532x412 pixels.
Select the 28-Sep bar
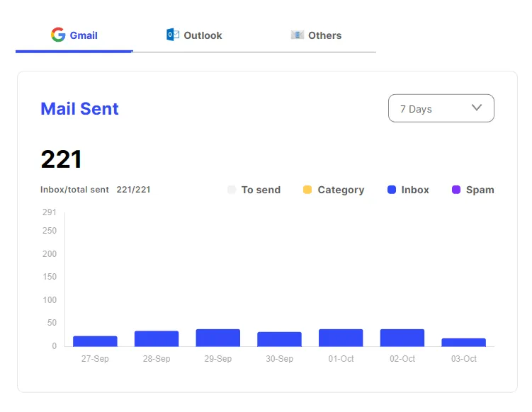point(157,339)
